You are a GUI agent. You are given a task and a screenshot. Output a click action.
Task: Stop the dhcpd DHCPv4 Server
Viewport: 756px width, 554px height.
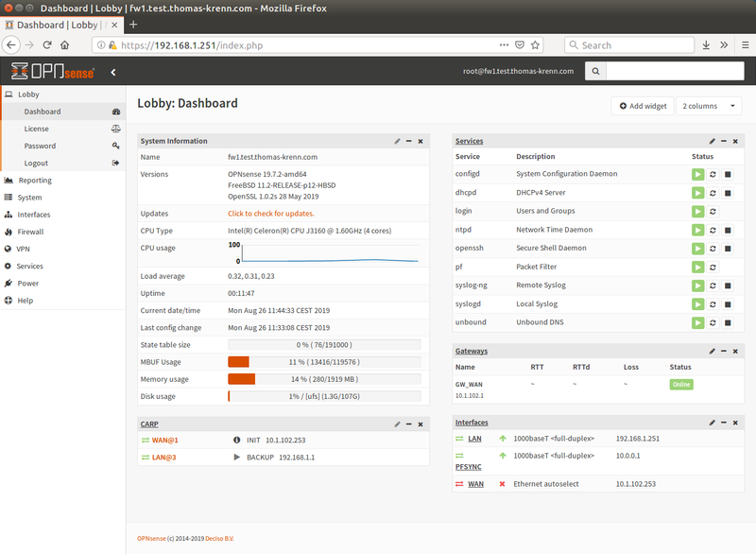pyautogui.click(x=728, y=193)
